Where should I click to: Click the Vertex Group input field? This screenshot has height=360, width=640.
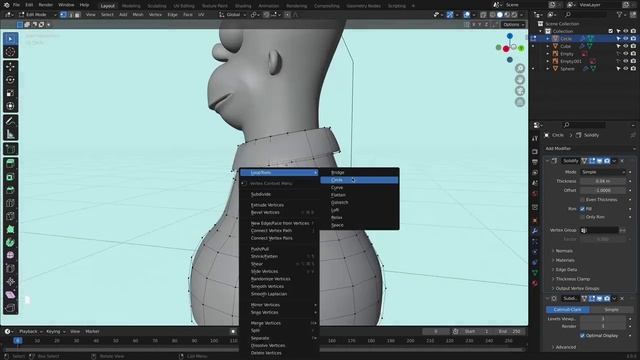pyautogui.click(x=599, y=230)
